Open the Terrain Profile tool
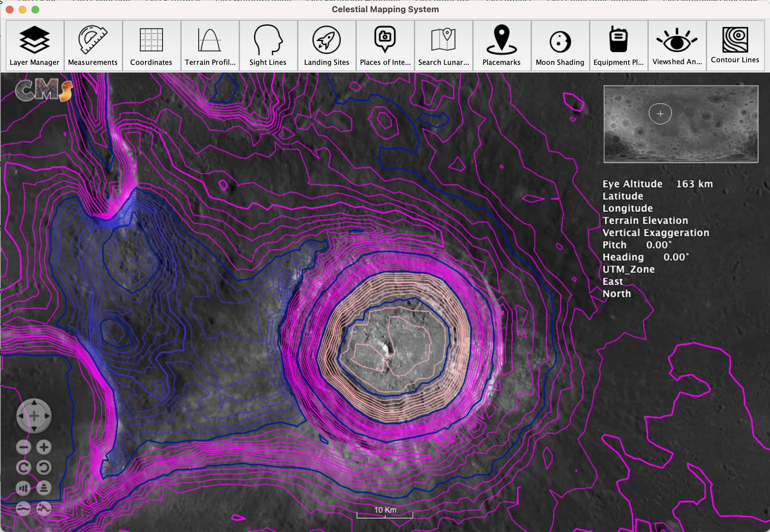Image resolution: width=770 pixels, height=532 pixels. 210,45
